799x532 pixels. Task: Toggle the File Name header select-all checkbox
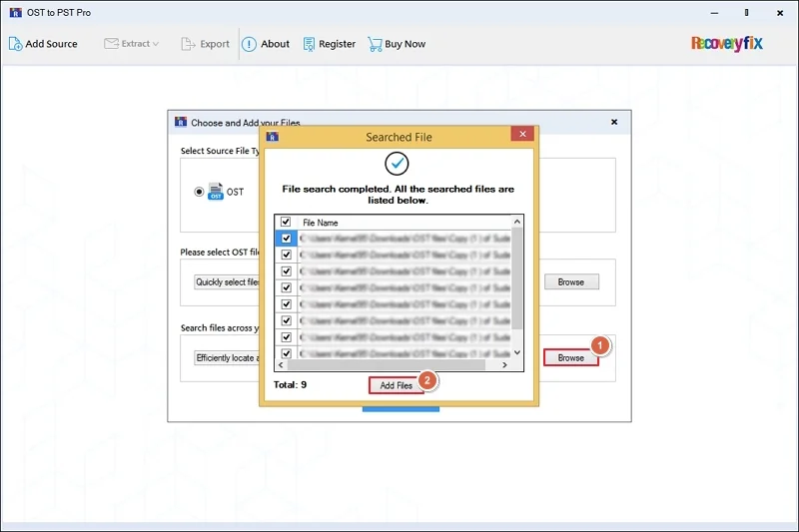tap(286, 222)
